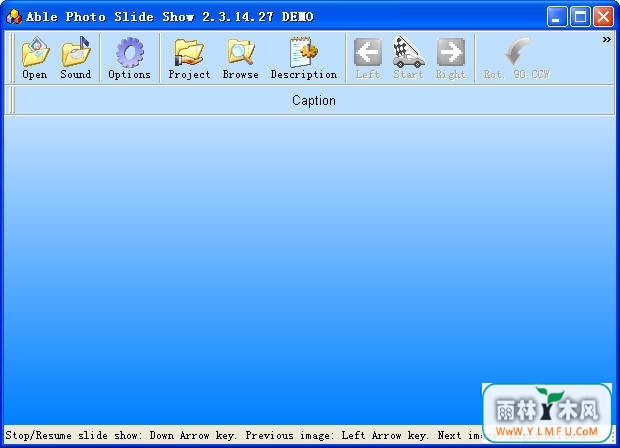The image size is (620, 448).
Task: Click the main toolbar grip handle
Action: tap(11, 58)
